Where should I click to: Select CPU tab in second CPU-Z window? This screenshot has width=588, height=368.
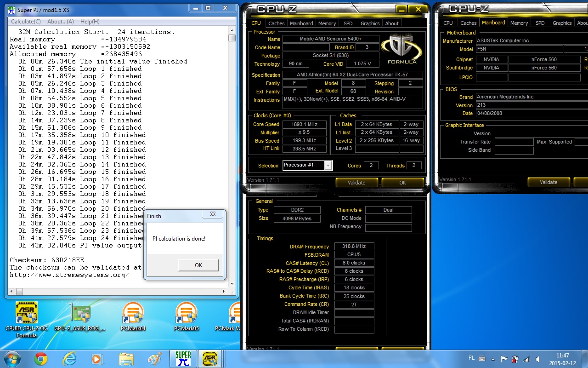(448, 23)
